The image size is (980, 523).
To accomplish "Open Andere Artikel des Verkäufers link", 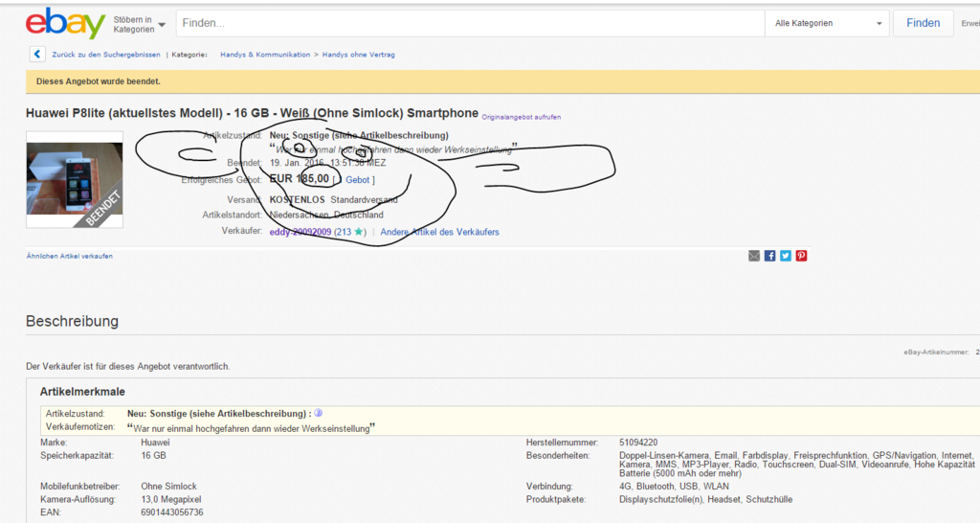I will (x=440, y=232).
